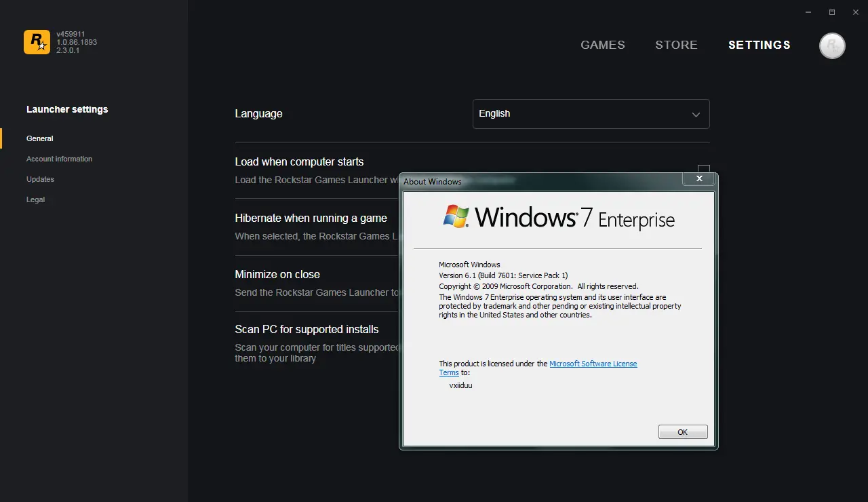The height and width of the screenshot is (502, 868).
Task: Switch to the GAMES tab
Action: (x=603, y=45)
